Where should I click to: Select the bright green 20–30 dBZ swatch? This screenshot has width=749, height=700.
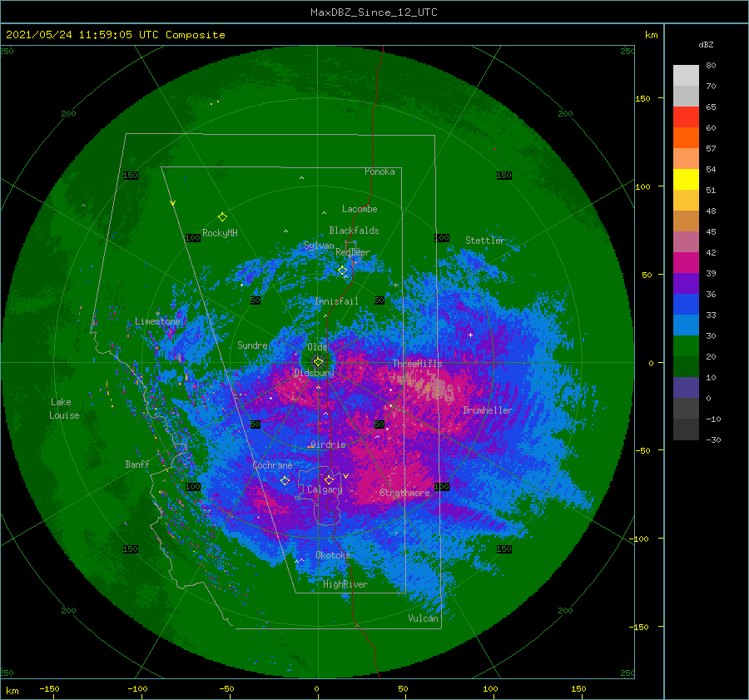pos(686,346)
